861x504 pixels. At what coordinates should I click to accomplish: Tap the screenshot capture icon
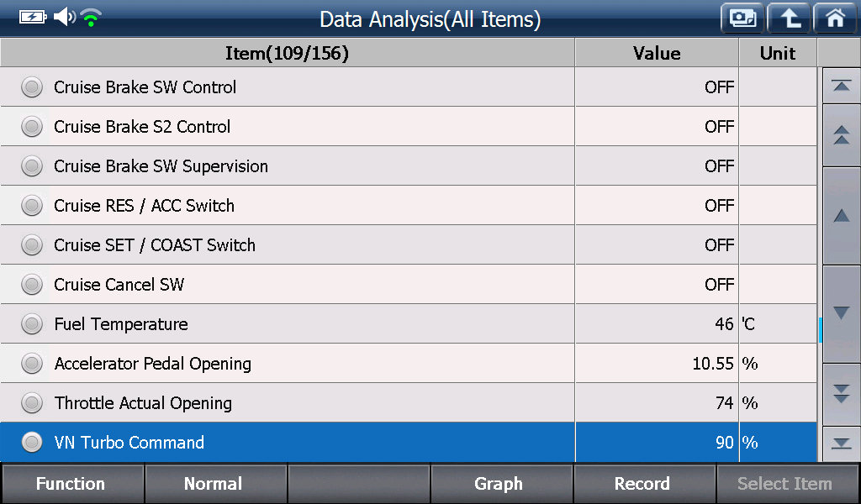(x=742, y=18)
